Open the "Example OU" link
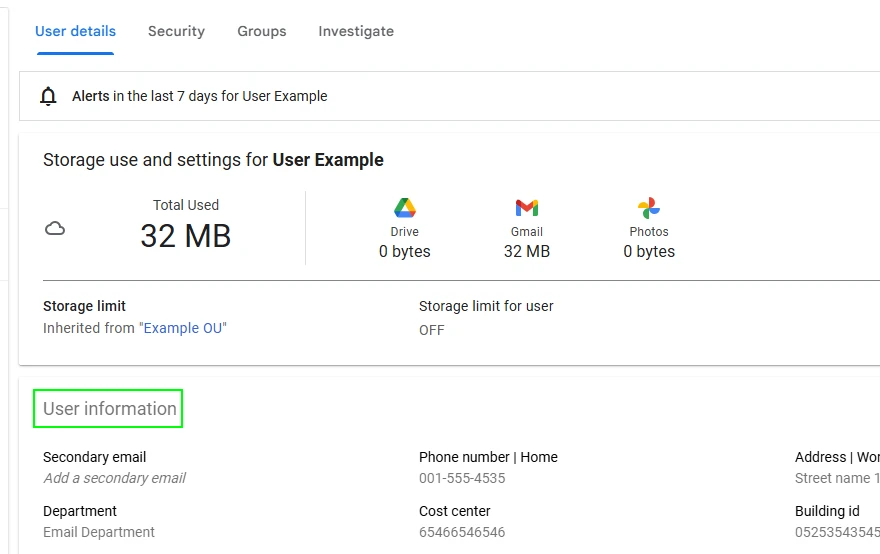 click(x=183, y=328)
